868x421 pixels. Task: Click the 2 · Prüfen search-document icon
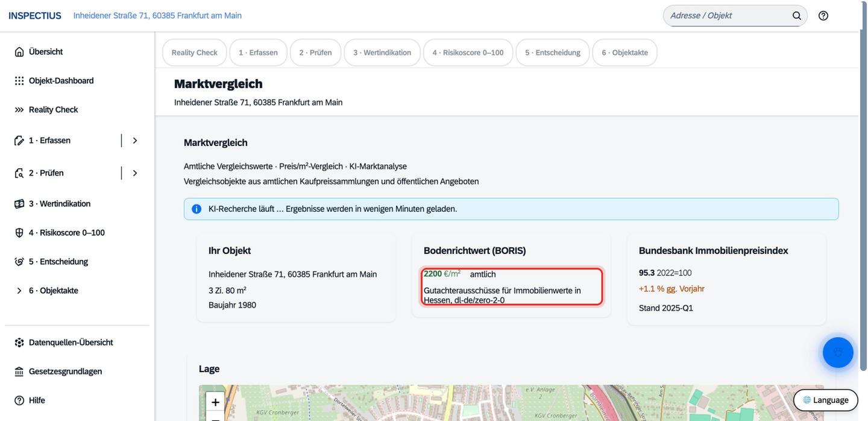coord(19,173)
